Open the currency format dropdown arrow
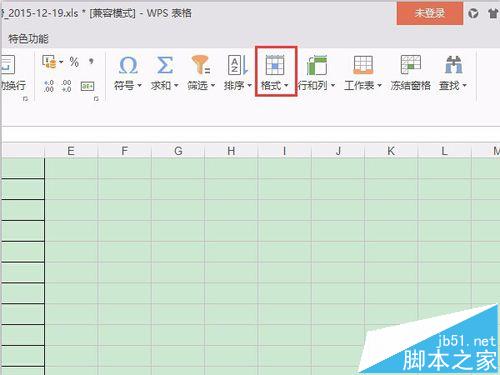Viewport: 500px width, 375px height. (x=61, y=62)
